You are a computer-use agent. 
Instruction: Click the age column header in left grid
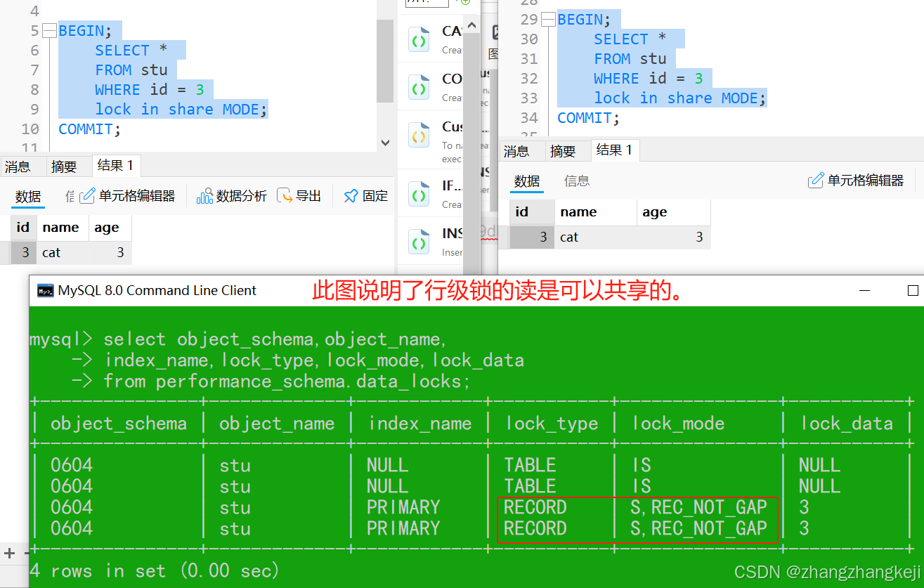[x=110, y=228]
